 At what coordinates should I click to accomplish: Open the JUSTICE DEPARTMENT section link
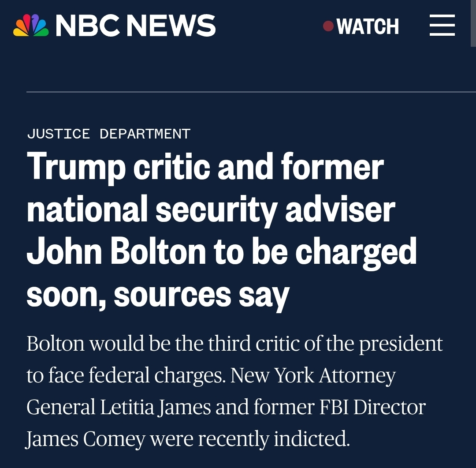pos(108,133)
